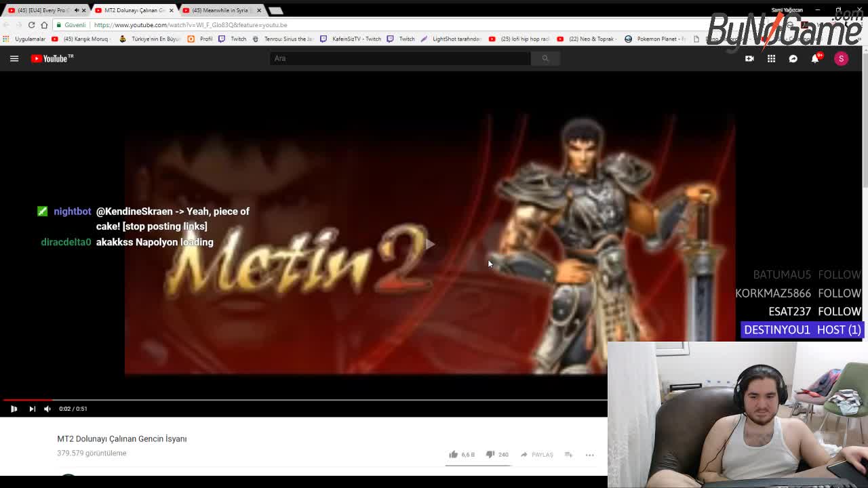The width and height of the screenshot is (868, 488).
Task: Close the 'Meanwhile in Syria' tab
Action: click(259, 10)
